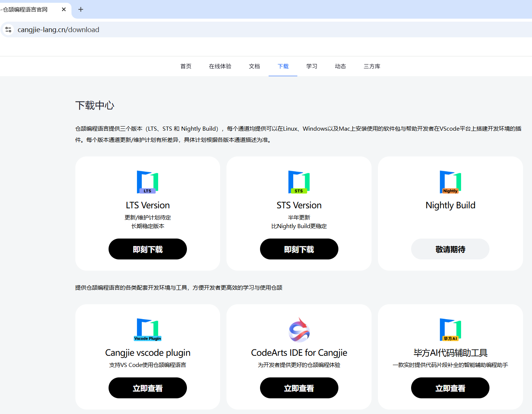Screen dimensions: 532x414
Task: Open 在线体验 navigation item
Action: (x=220, y=66)
